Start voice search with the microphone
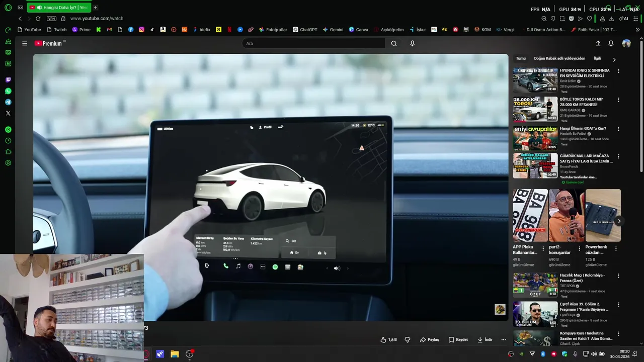The width and height of the screenshot is (644, 362). click(x=412, y=44)
